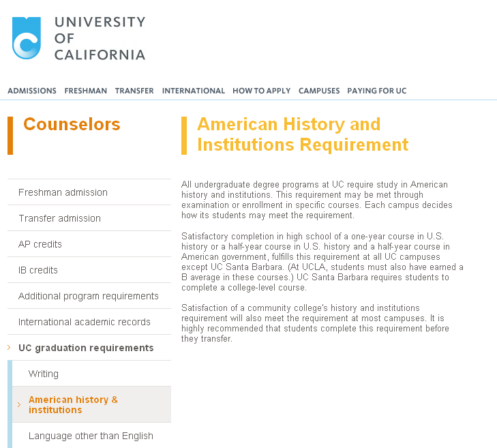497x448 pixels.
Task: Click the University of California wordmark text
Action: coord(100,38)
